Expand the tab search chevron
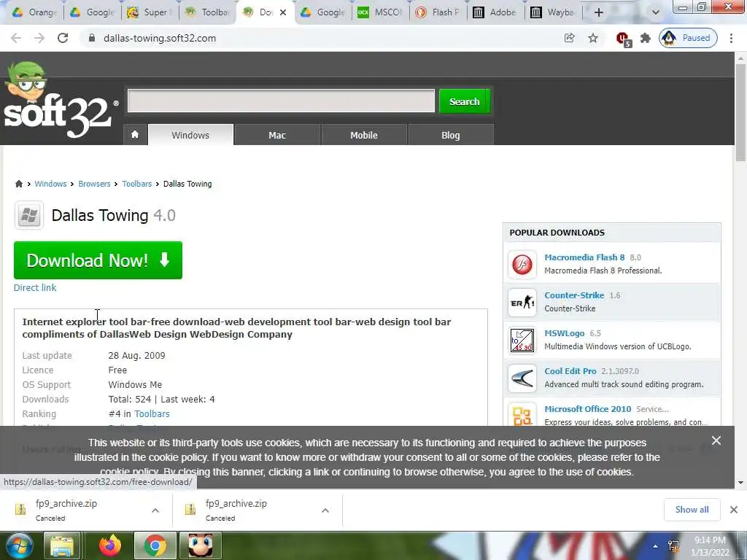Screen dimensions: 747x560 tap(656, 12)
